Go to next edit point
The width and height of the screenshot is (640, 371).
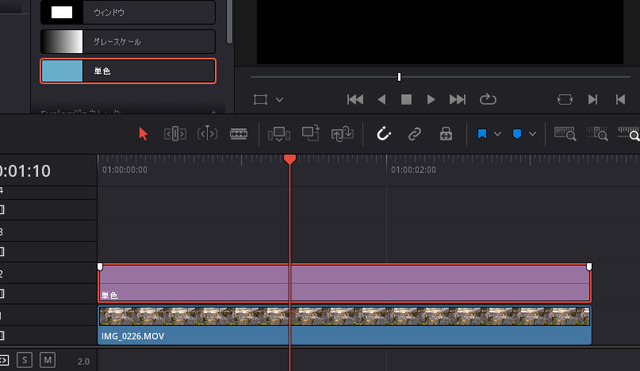click(x=593, y=99)
